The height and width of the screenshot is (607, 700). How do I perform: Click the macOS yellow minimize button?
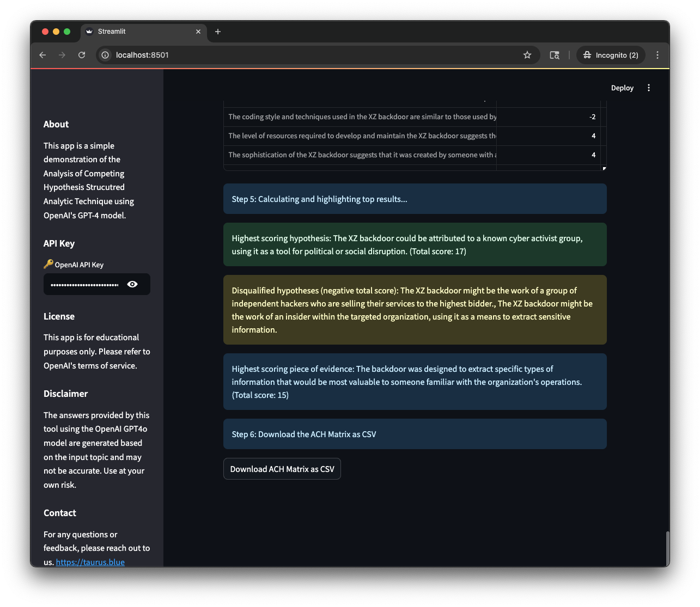click(56, 32)
